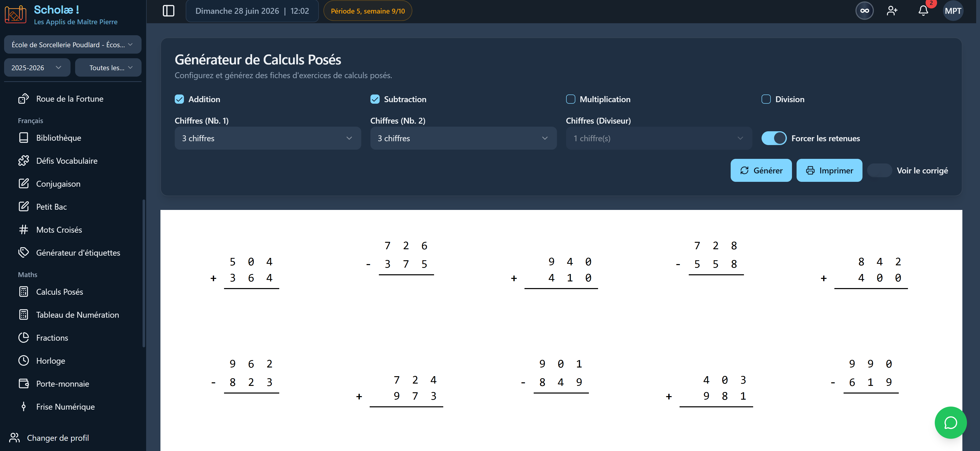Open Chiffres (Nb. 1) dropdown
This screenshot has height=451, width=980.
pyautogui.click(x=267, y=138)
